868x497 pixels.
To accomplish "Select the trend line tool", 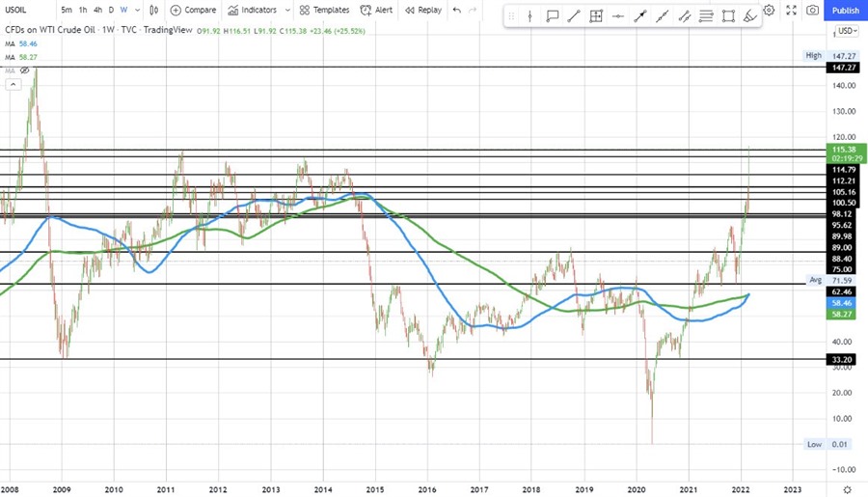I will 574,16.
